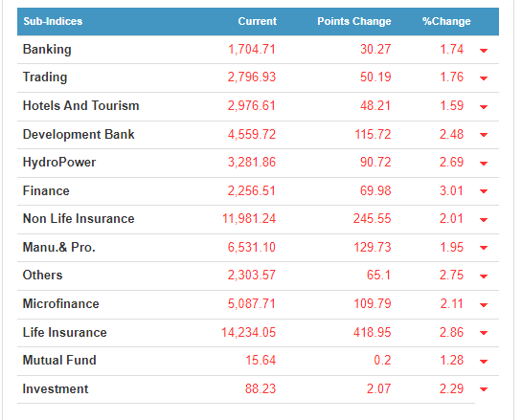The height and width of the screenshot is (420, 522).
Task: Click HydroPower points change value 90.72
Action: pos(375,162)
